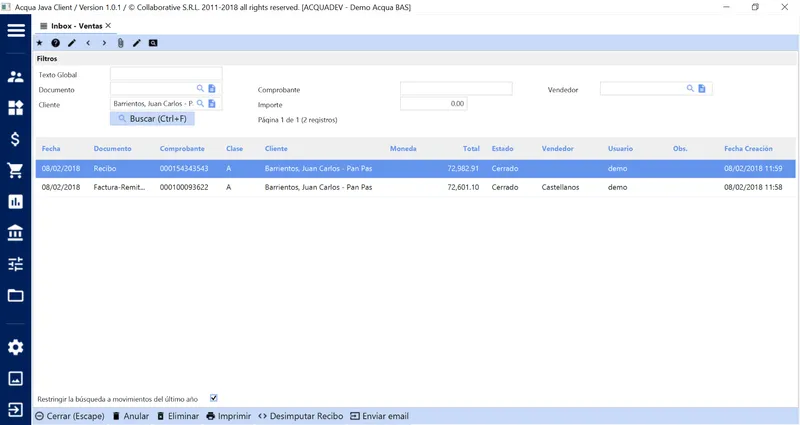
Task: Click Documento field document icon
Action: point(212,89)
